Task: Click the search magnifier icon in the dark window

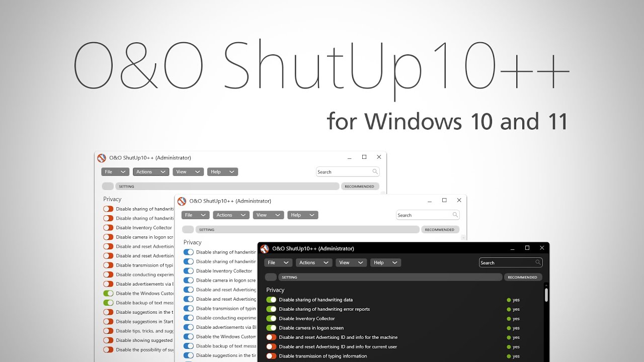Action: pos(538,262)
